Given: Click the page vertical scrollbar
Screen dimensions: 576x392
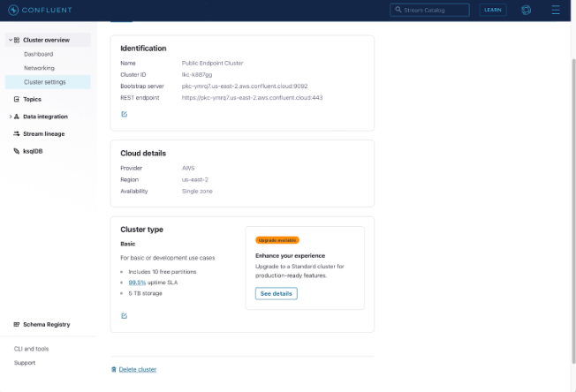Looking at the screenshot, I should [573, 211].
